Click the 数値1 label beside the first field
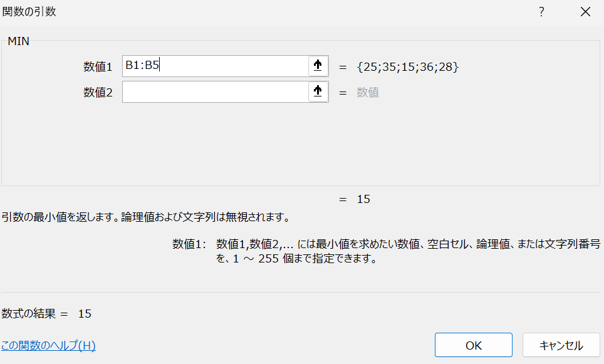The width and height of the screenshot is (604, 364). pyautogui.click(x=98, y=66)
